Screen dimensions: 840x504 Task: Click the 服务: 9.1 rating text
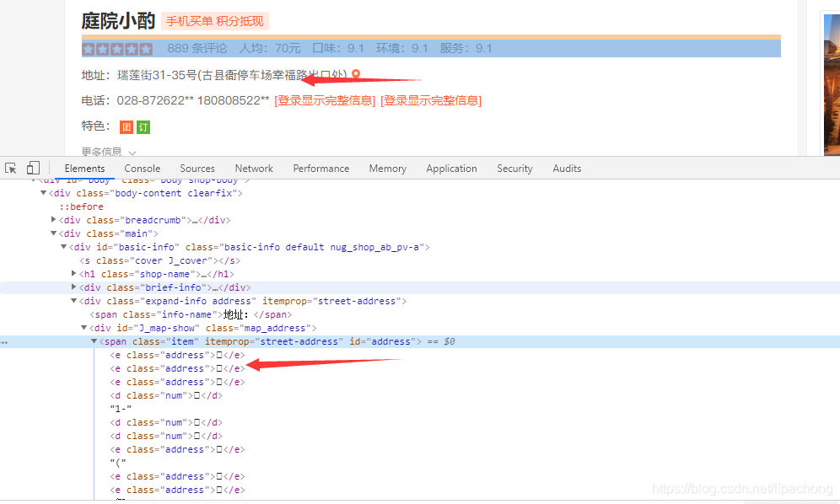click(466, 48)
